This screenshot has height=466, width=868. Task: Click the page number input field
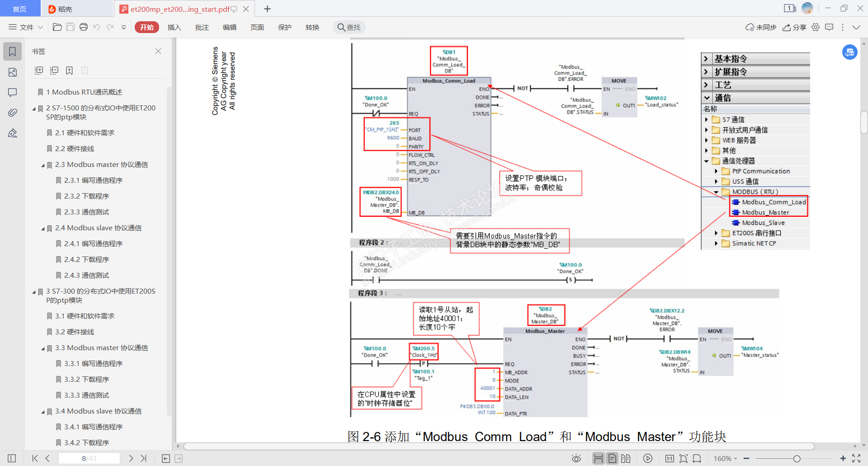[89, 458]
